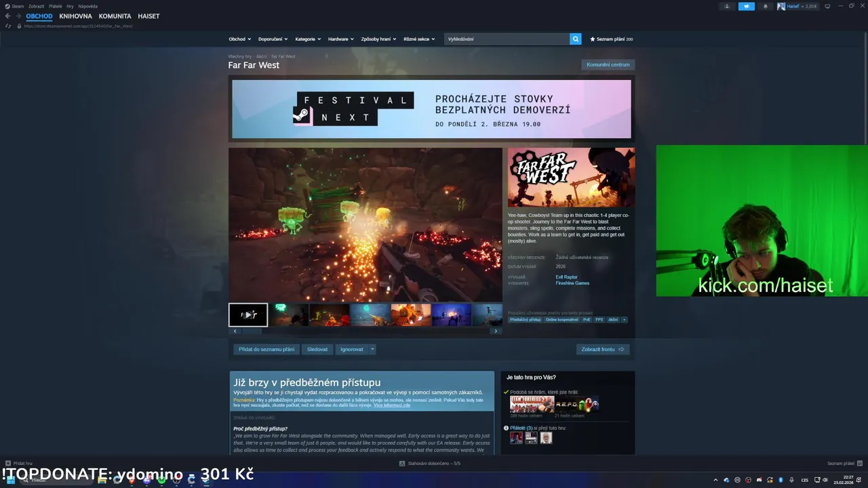Open the friends icon in the title bar
Screen dimensions: 868x488
pos(727,6)
